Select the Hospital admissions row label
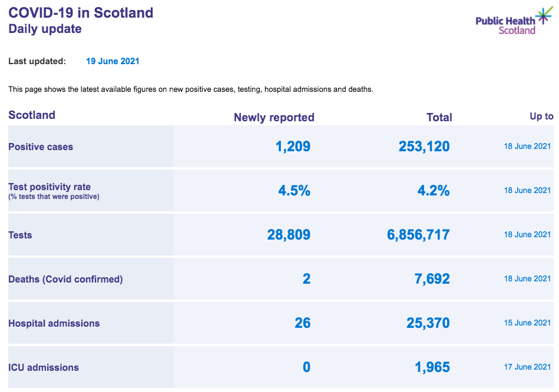The image size is (559, 392). 54,324
